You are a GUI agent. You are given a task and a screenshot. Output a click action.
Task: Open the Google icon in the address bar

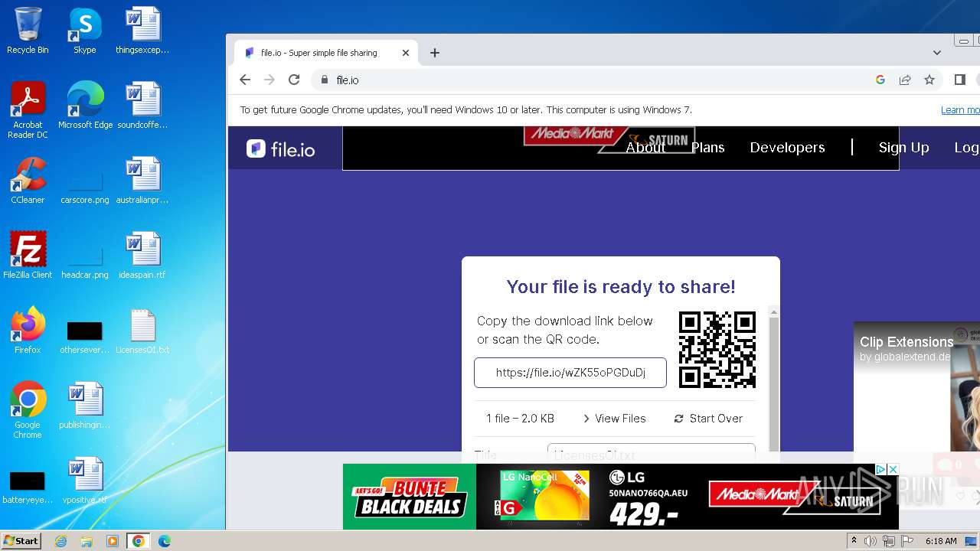click(x=880, y=80)
